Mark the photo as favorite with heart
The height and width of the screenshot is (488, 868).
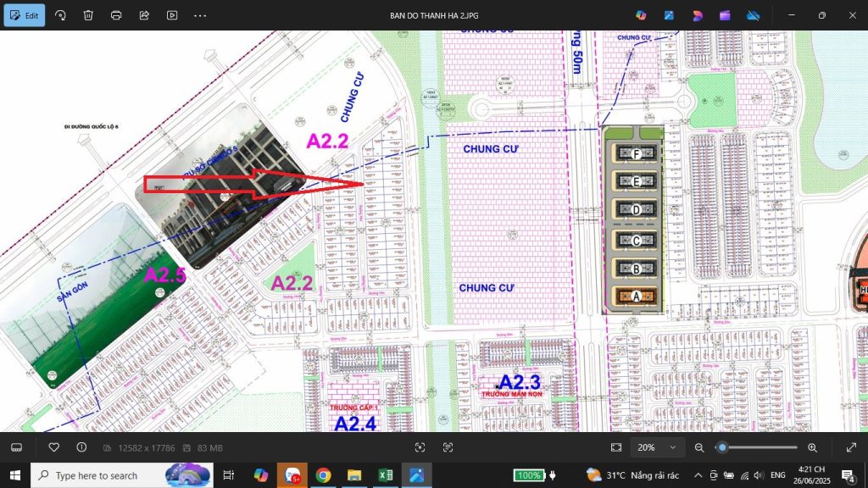click(x=53, y=447)
